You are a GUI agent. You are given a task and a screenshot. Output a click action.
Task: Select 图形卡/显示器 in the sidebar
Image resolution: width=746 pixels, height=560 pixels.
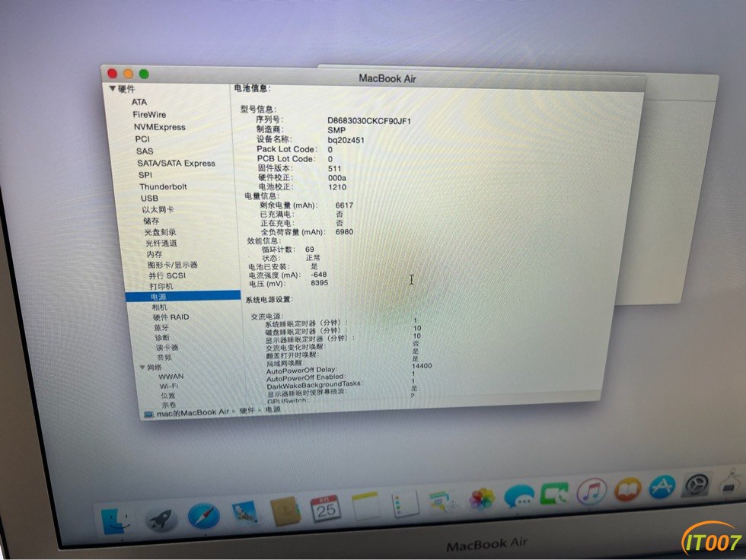[x=172, y=265]
